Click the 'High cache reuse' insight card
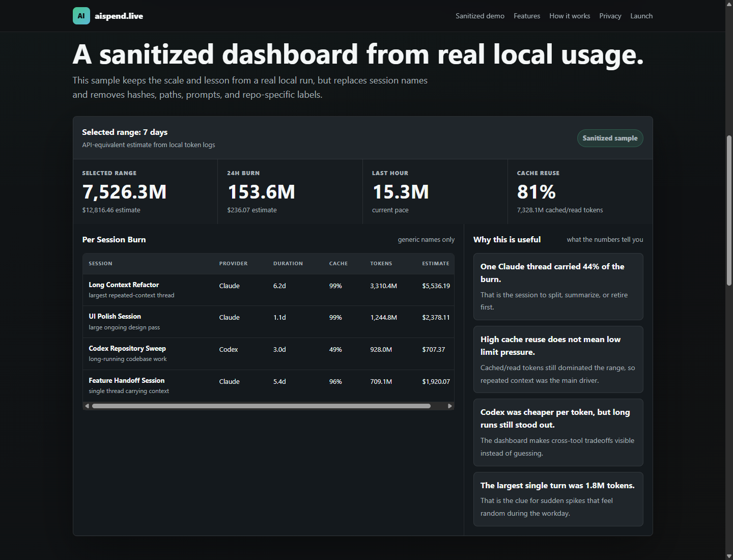The image size is (733, 560). click(558, 359)
